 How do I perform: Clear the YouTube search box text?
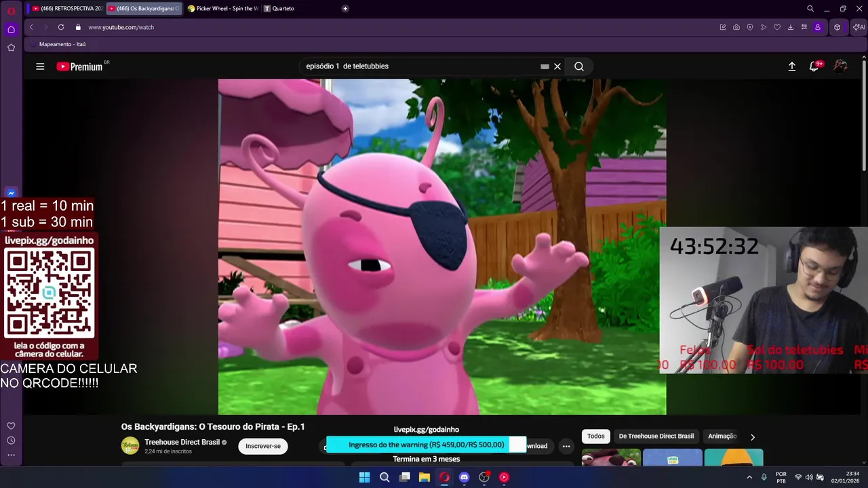(557, 66)
